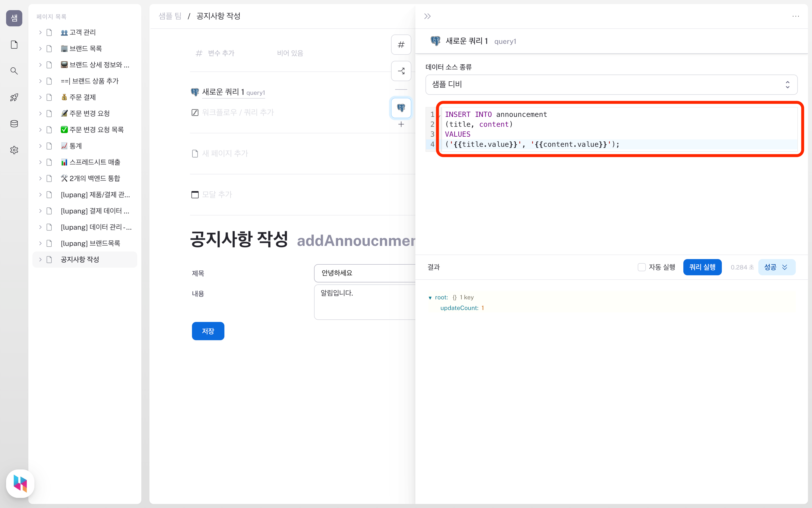Expand the 스프레드시트 매출 page chevron
Image resolution: width=812 pixels, height=508 pixels.
pyautogui.click(x=40, y=162)
